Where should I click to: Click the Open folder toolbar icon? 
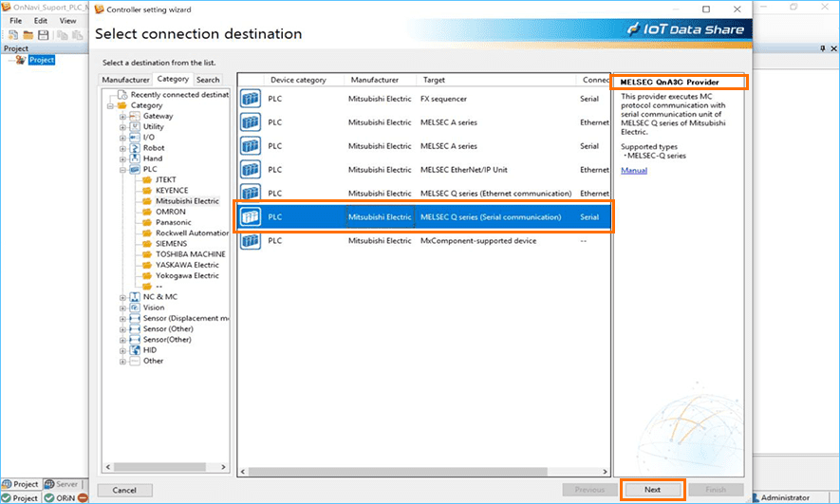(28, 35)
